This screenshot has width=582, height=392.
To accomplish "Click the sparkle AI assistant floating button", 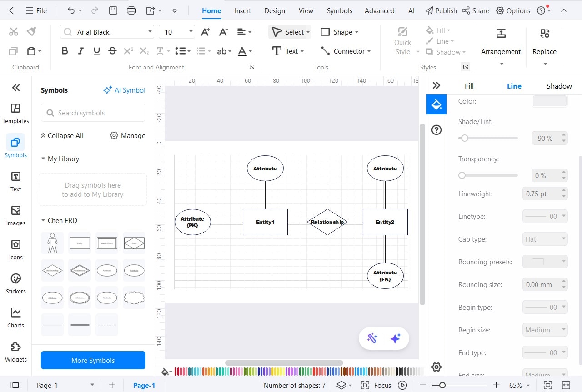I will [396, 338].
